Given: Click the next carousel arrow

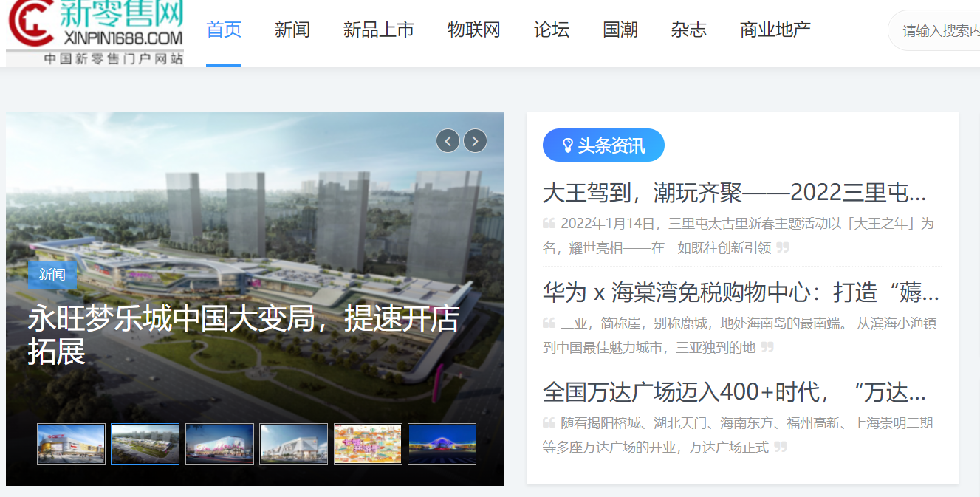Looking at the screenshot, I should tap(474, 140).
